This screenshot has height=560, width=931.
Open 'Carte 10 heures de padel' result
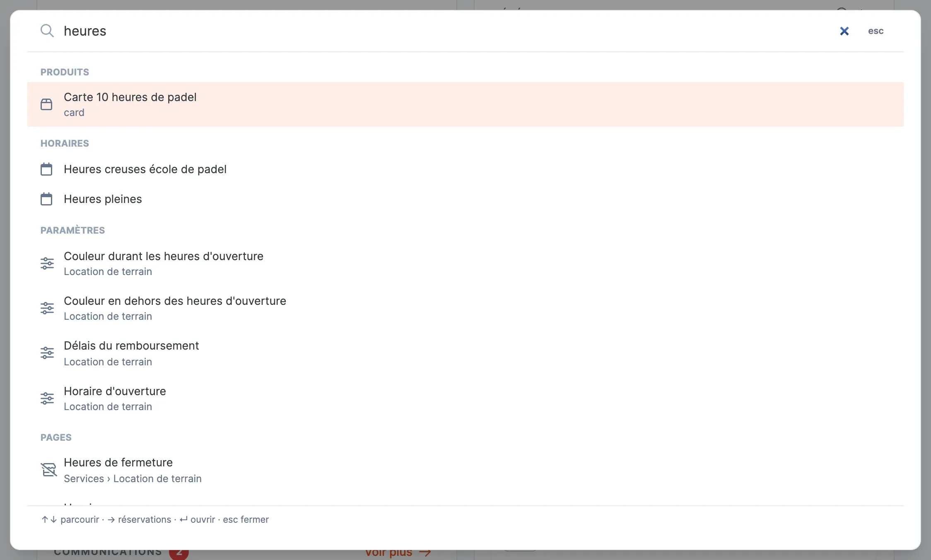coord(465,104)
